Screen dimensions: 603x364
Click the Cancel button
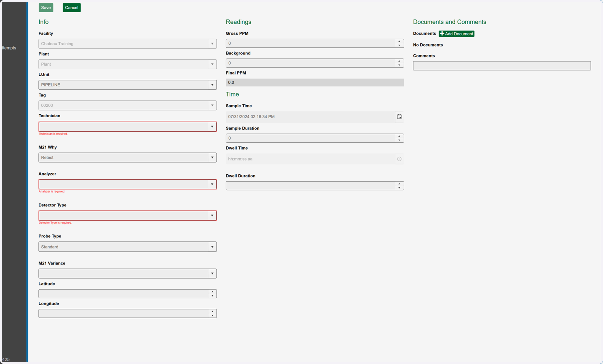tap(72, 8)
